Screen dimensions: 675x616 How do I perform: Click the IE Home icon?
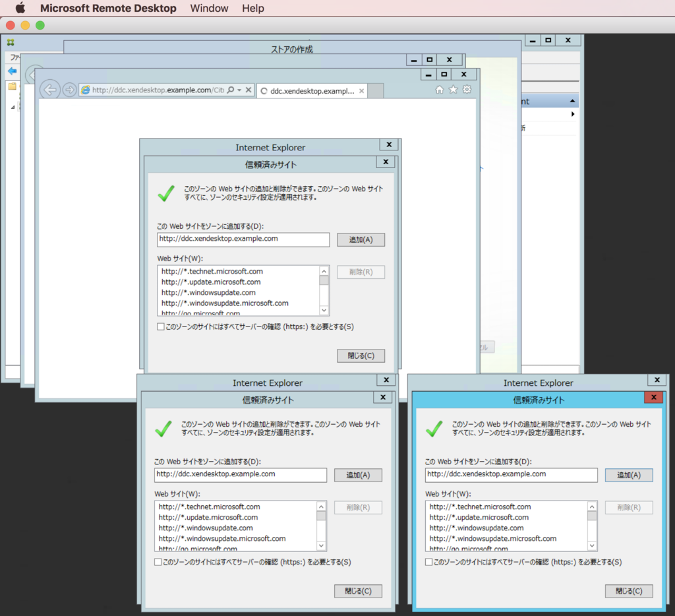pos(439,89)
